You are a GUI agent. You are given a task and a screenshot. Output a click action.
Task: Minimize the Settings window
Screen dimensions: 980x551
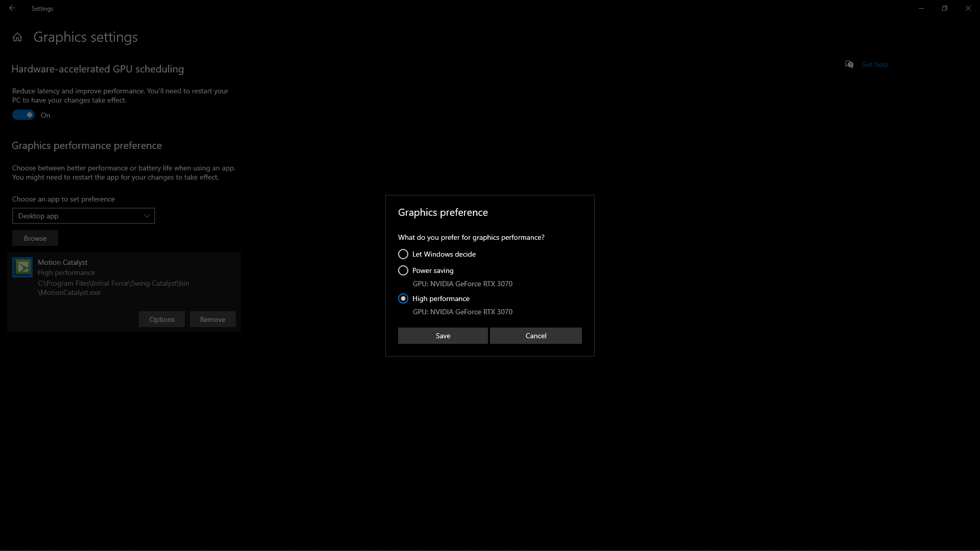pyautogui.click(x=921, y=8)
